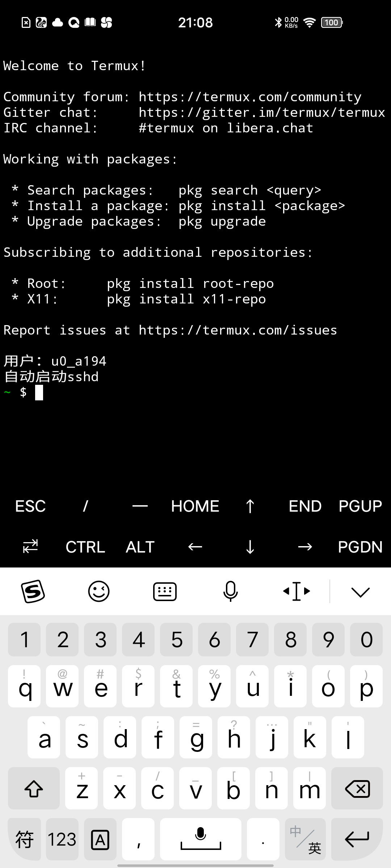Tap the terminal prompt cursor line
391x868 pixels.
tap(195, 392)
